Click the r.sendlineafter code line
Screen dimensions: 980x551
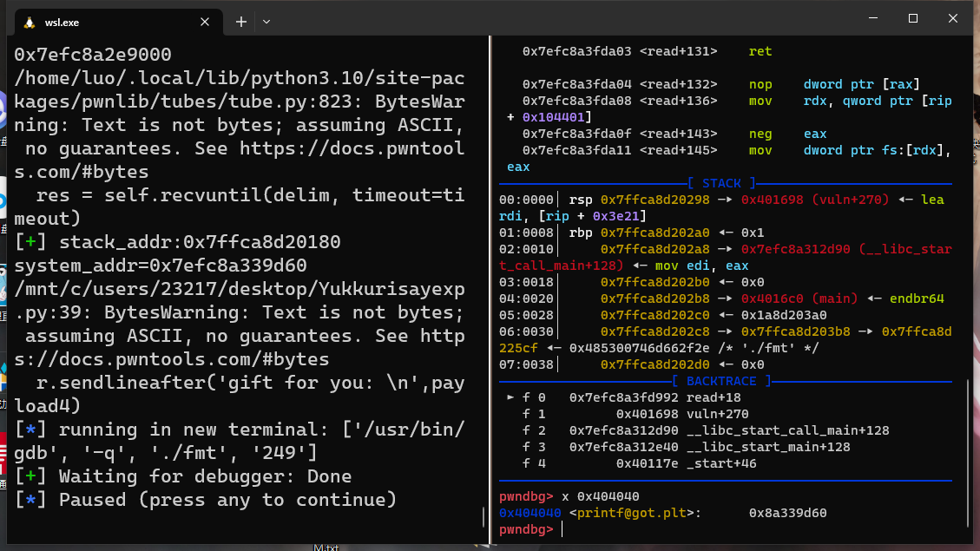pos(240,394)
